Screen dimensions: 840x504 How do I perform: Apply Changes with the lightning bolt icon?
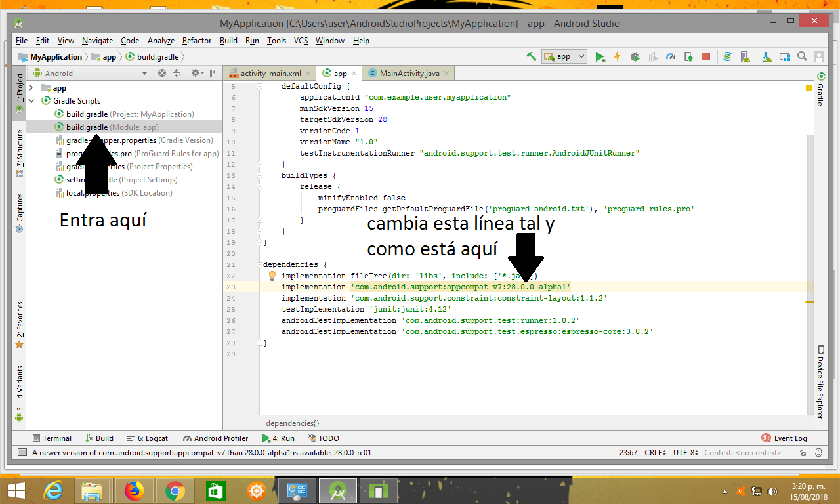617,57
